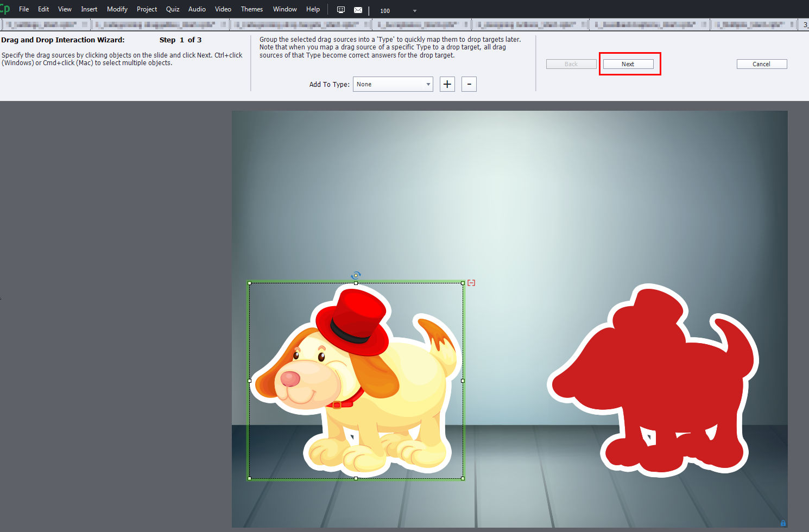Click the preview screen icon in the toolbar
This screenshot has height=532, width=809.
(x=340, y=9)
